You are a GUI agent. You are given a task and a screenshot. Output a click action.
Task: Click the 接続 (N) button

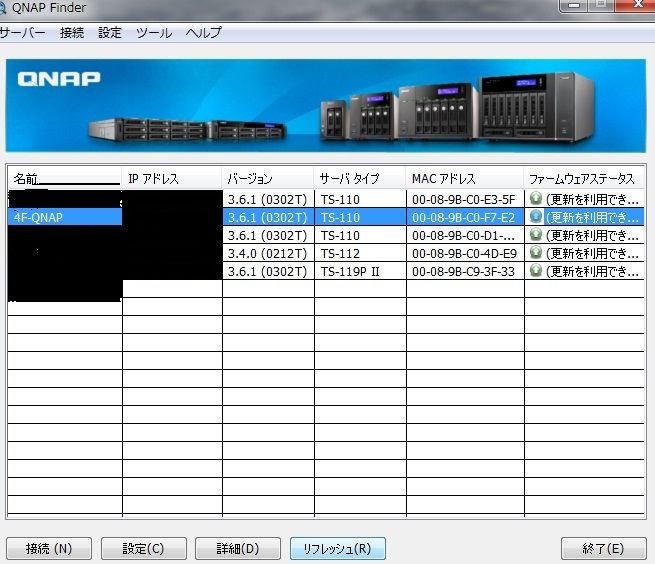click(x=49, y=548)
